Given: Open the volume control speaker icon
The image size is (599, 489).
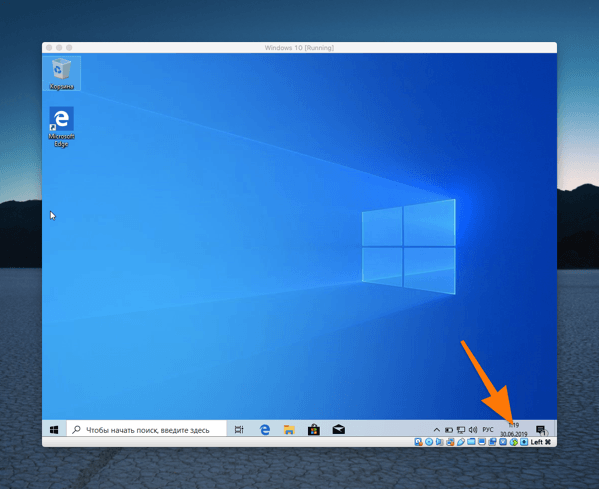Looking at the screenshot, I should click(x=473, y=430).
